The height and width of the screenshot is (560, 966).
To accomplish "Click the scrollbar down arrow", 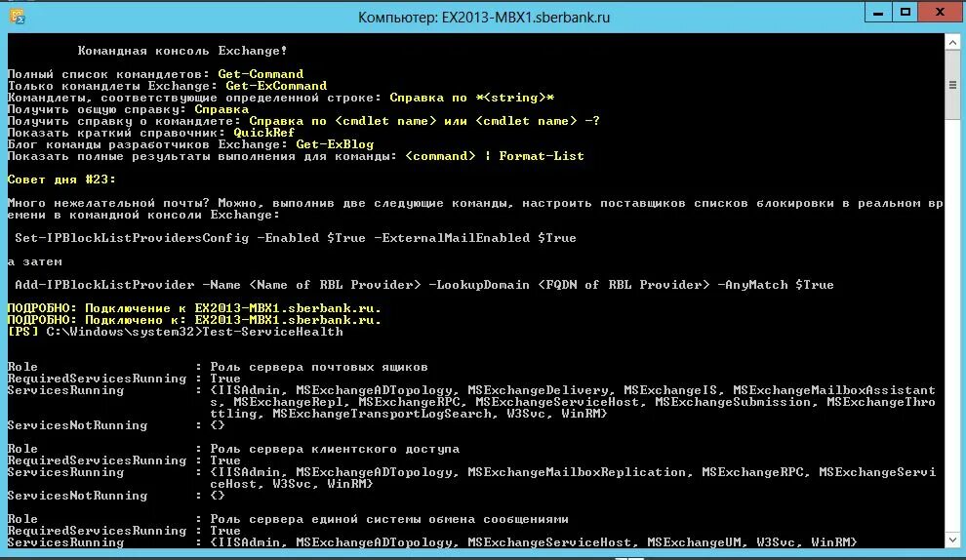I will tap(952, 540).
